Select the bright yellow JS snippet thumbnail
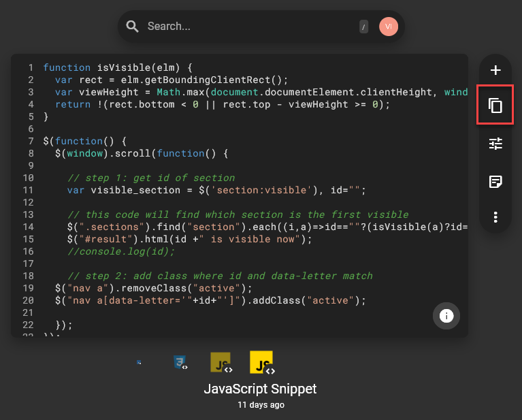The image size is (522, 420). pyautogui.click(x=262, y=363)
